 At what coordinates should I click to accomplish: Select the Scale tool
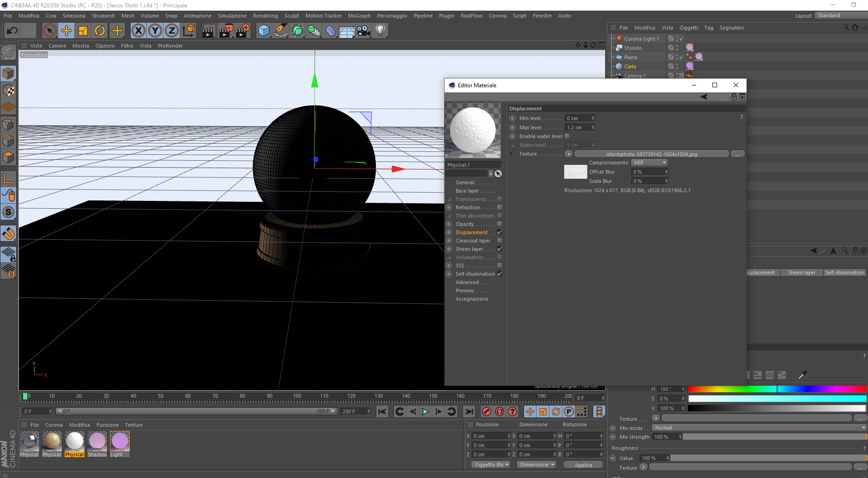coord(83,31)
